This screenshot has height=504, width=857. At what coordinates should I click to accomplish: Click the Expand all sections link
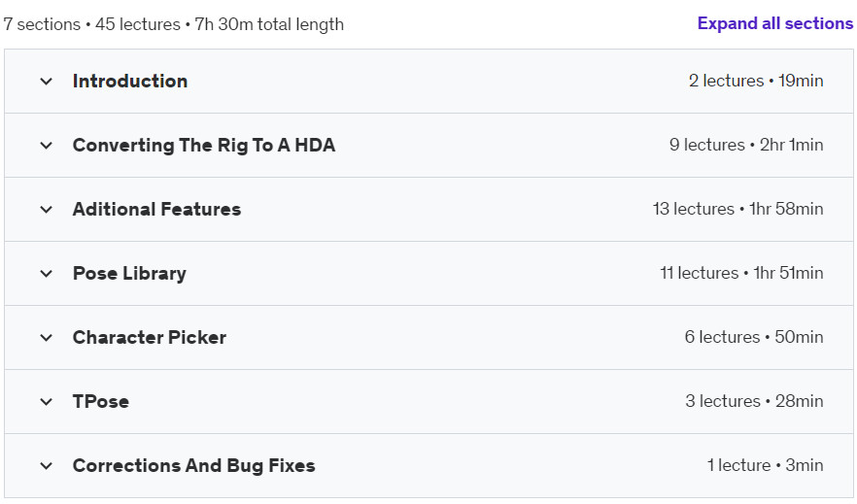click(x=775, y=23)
